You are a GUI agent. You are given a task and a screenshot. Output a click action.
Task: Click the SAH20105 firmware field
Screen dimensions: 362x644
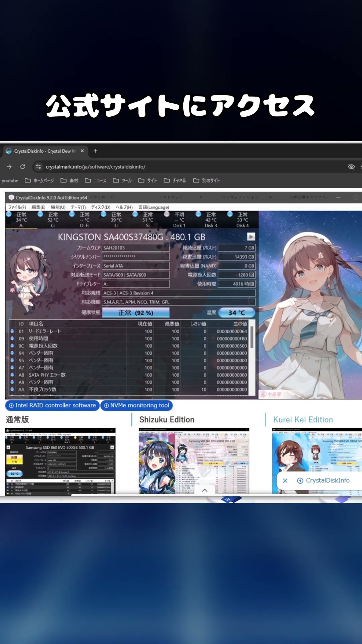coord(136,248)
